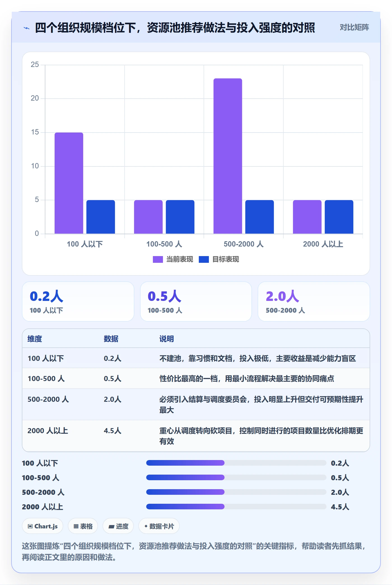Click the progress bar for 500-2000 人

tap(236, 492)
